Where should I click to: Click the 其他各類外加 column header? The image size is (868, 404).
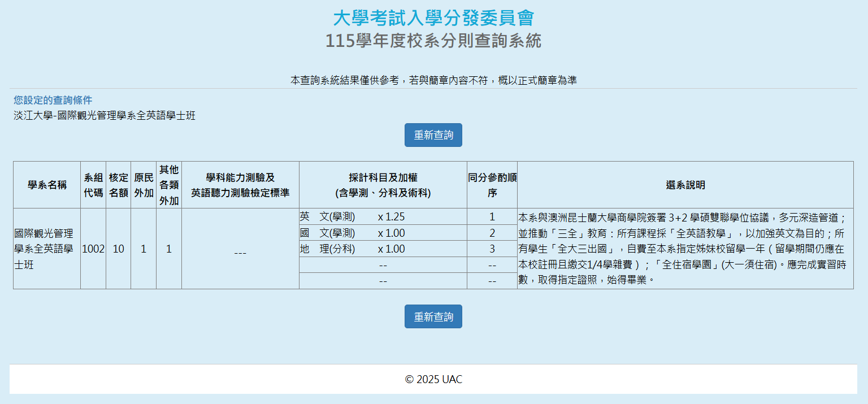[168, 185]
